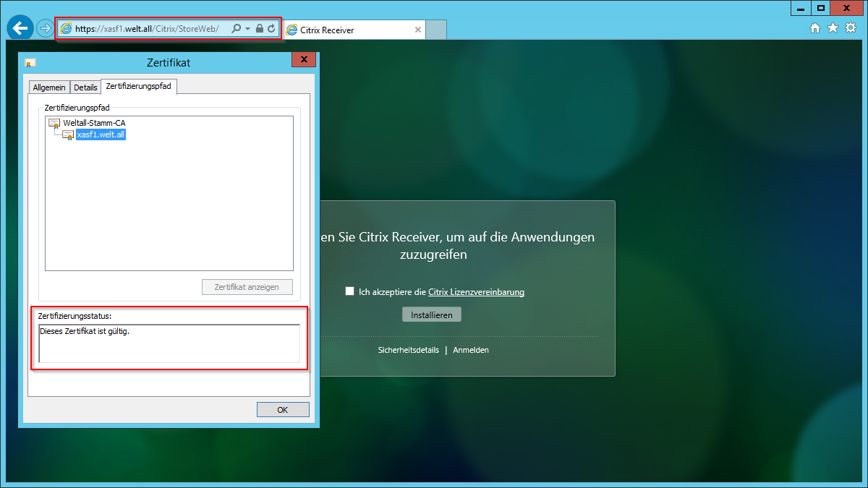The image size is (868, 488).
Task: Click the Anmelden link
Action: (471, 350)
